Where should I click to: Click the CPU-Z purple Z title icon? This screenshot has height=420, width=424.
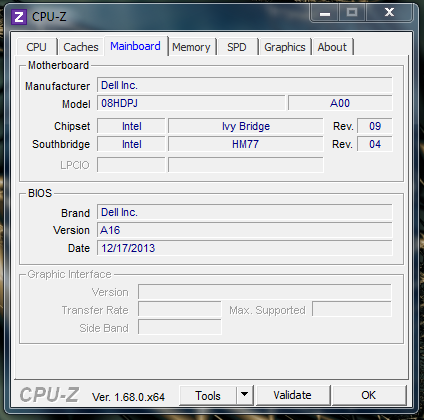[x=19, y=16]
